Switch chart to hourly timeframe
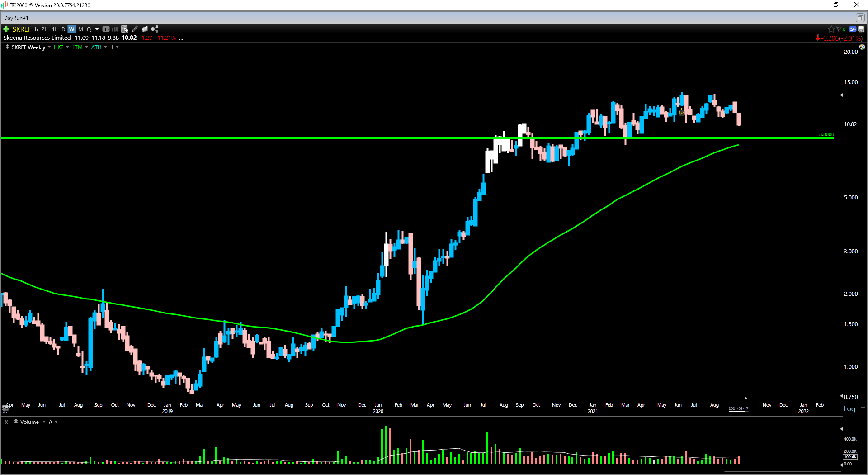 tap(36, 29)
